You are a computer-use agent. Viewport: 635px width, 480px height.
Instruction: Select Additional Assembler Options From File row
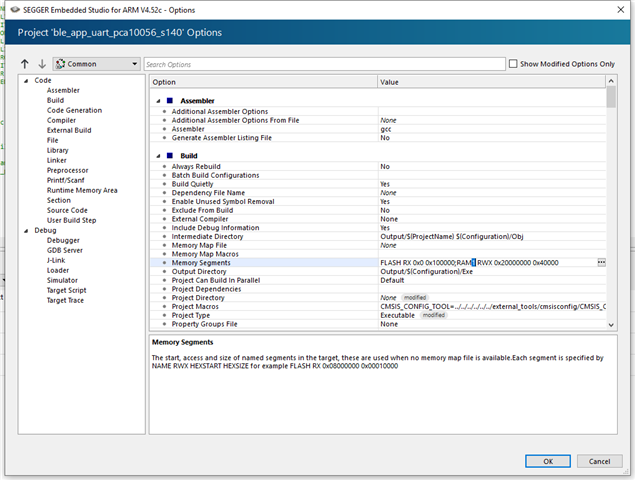(x=378, y=120)
